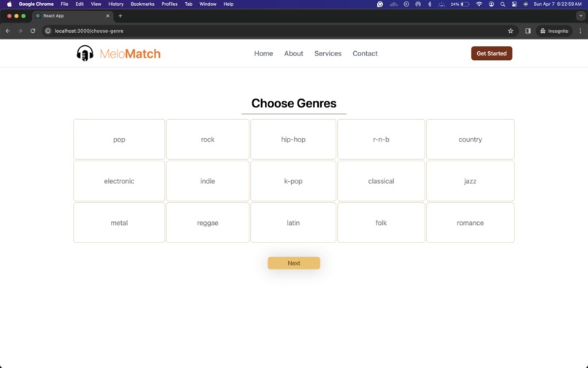
Task: Click the Incognito indicator button
Action: pos(554,31)
